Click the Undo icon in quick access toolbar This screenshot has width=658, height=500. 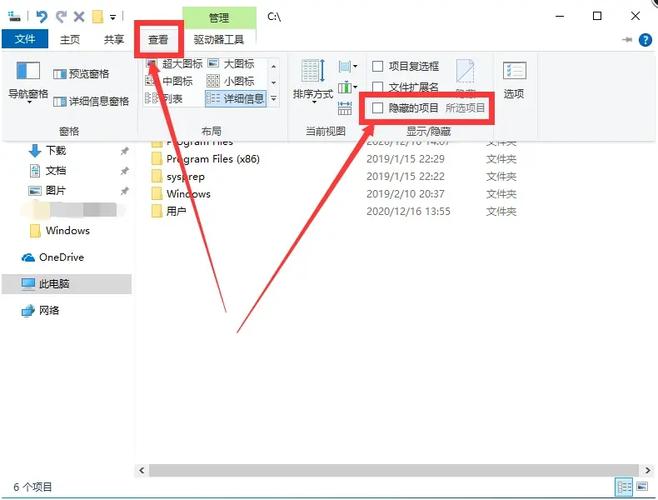[42, 17]
